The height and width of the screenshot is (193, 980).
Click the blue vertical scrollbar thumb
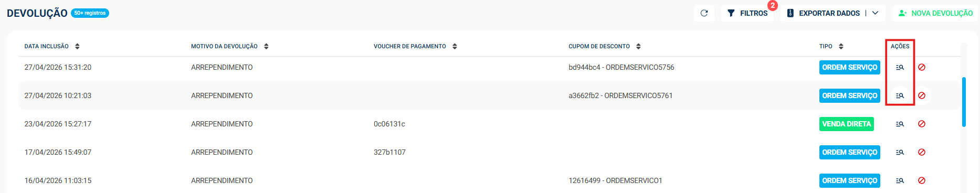[964, 102]
